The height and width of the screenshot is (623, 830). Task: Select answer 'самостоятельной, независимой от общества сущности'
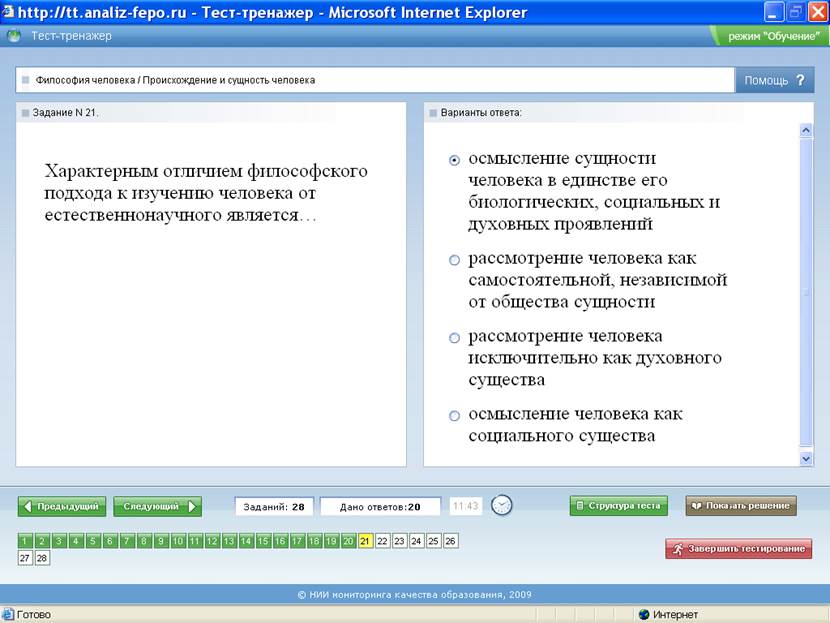coord(454,260)
